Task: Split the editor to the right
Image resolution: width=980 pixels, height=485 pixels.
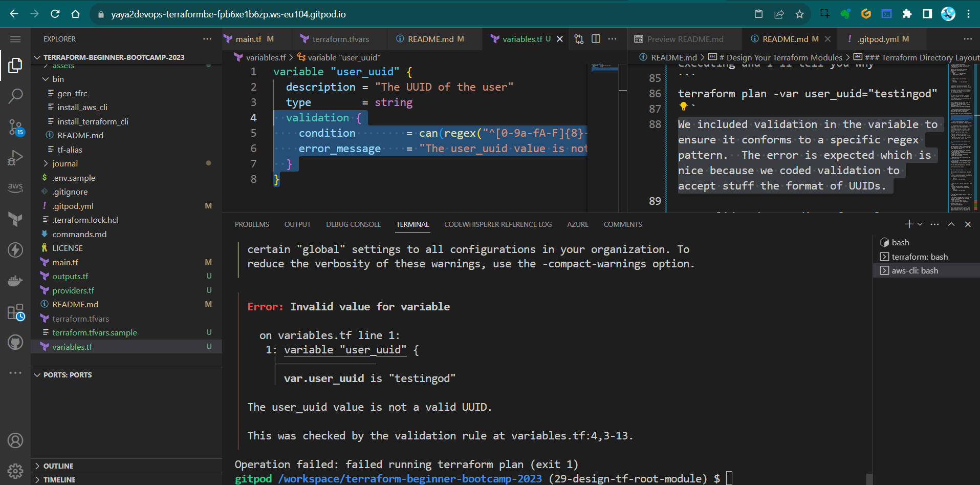Action: coord(596,39)
